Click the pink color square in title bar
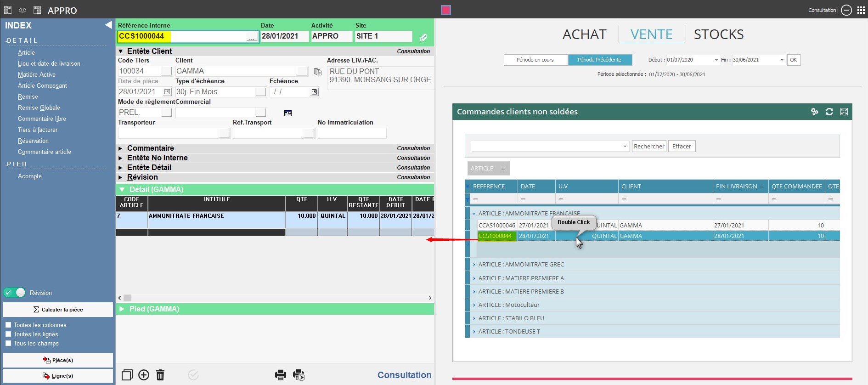This screenshot has width=868, height=385. point(445,10)
